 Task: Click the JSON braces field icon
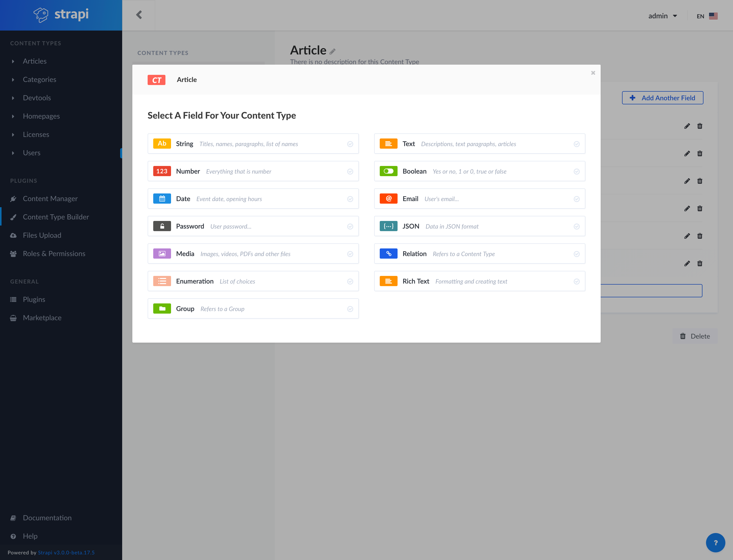click(388, 226)
